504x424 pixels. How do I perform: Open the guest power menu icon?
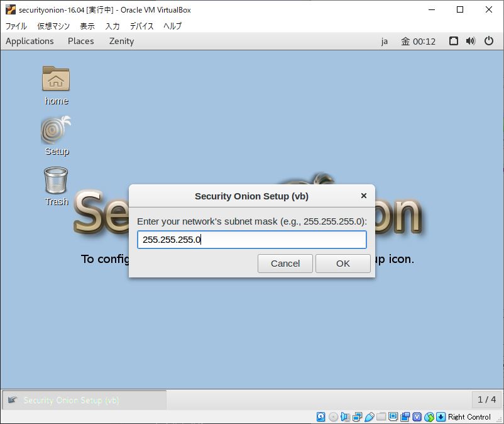pos(489,41)
